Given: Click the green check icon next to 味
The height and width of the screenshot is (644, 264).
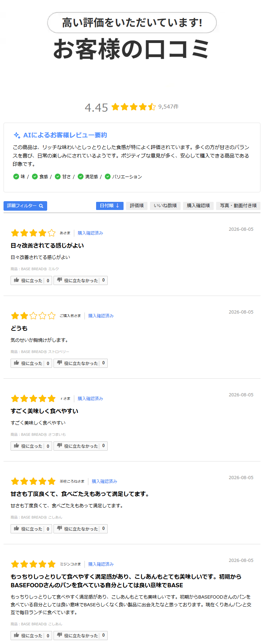Looking at the screenshot, I should click(x=16, y=177).
